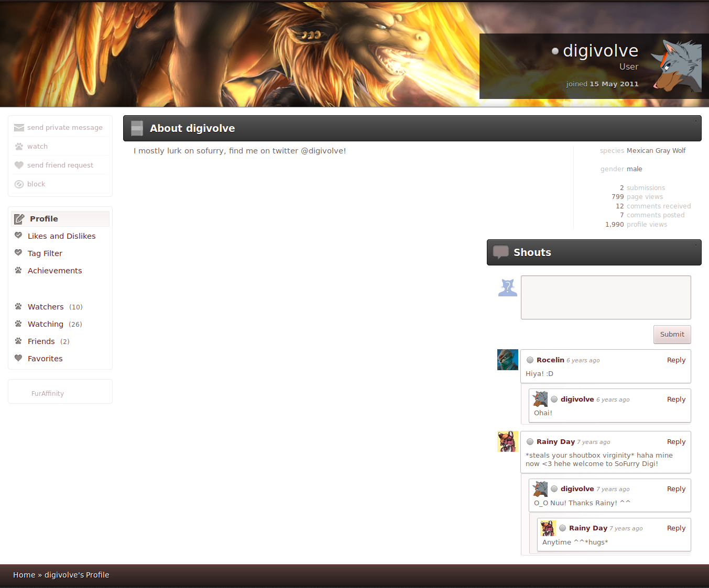Click the Mexican Gray Wolf species text
The width and height of the screenshot is (709, 588).
point(656,151)
